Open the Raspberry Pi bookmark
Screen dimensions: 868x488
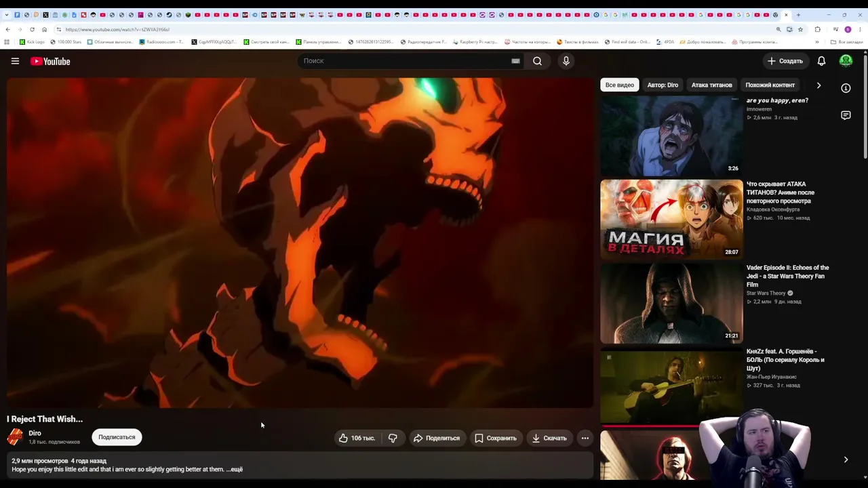point(475,42)
